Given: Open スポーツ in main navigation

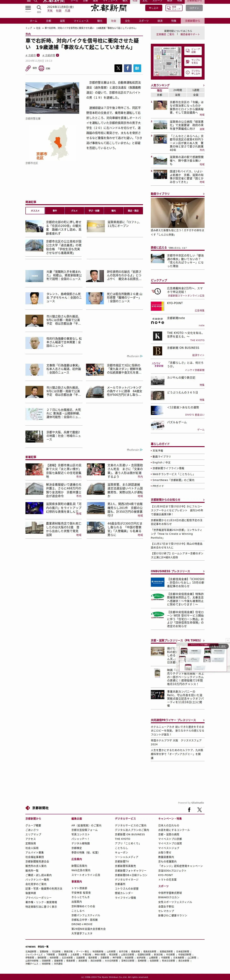Looking at the screenshot, I should point(144,21).
